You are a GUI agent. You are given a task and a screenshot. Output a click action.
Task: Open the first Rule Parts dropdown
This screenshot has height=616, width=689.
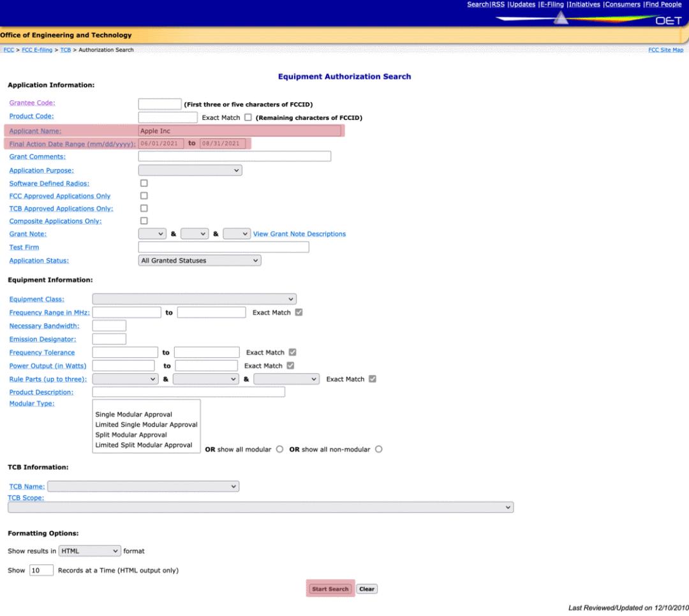pos(125,379)
